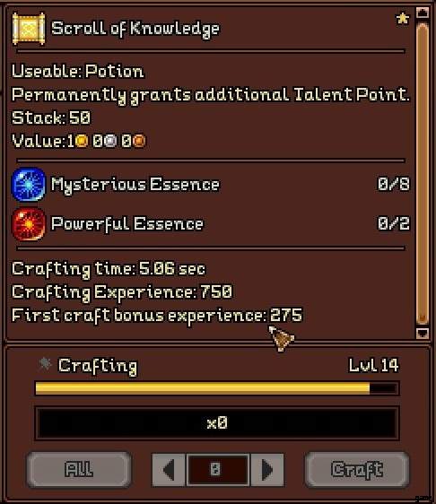Click the copper coin icon in Value
The height and width of the screenshot is (504, 436).
tap(139, 141)
